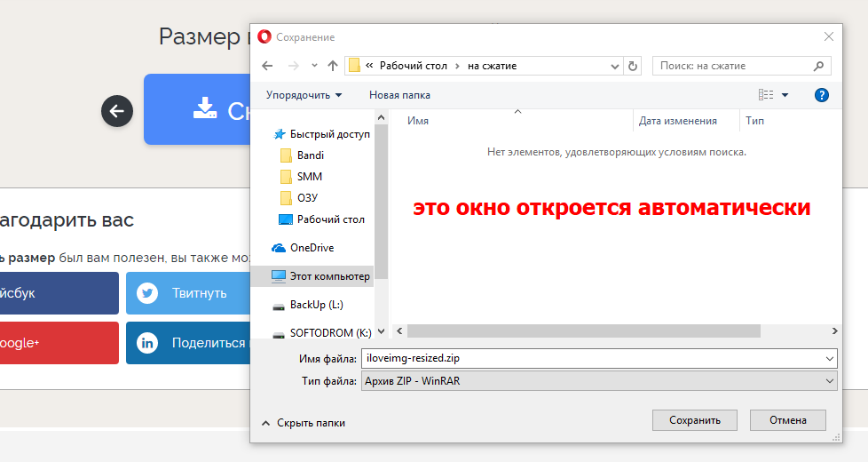The image size is (868, 462).
Task: Expand the address bar path history dropdown
Action: [616, 66]
